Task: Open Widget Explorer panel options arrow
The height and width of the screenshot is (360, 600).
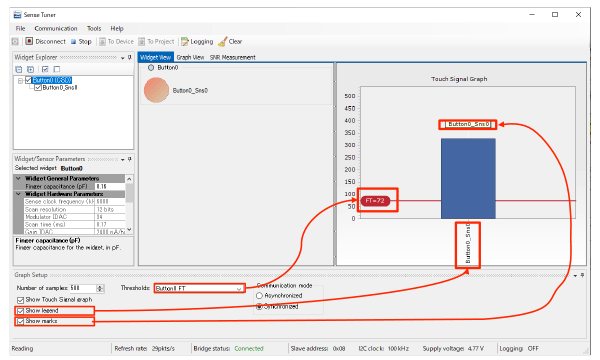Action: coord(123,58)
